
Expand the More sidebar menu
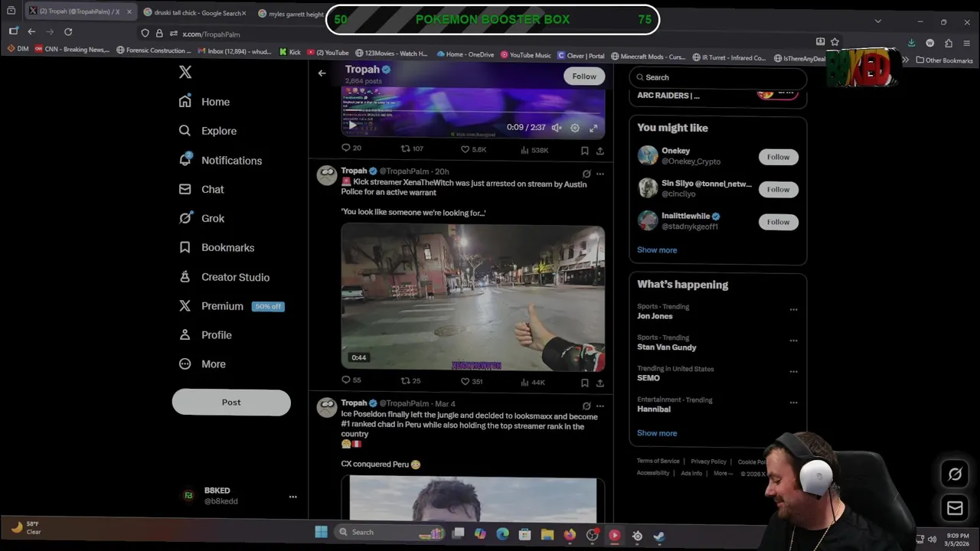[203, 364]
